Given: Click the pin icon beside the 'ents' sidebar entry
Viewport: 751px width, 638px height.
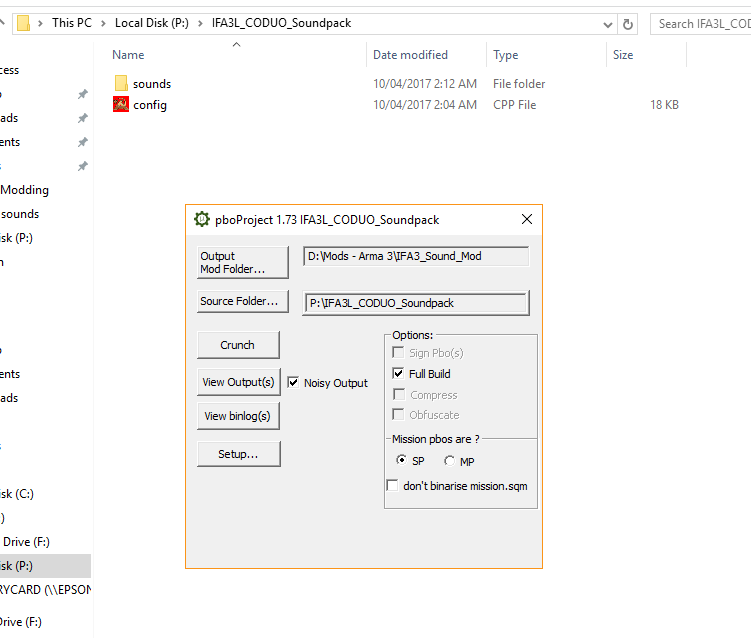Looking at the screenshot, I should pyautogui.click(x=83, y=142).
